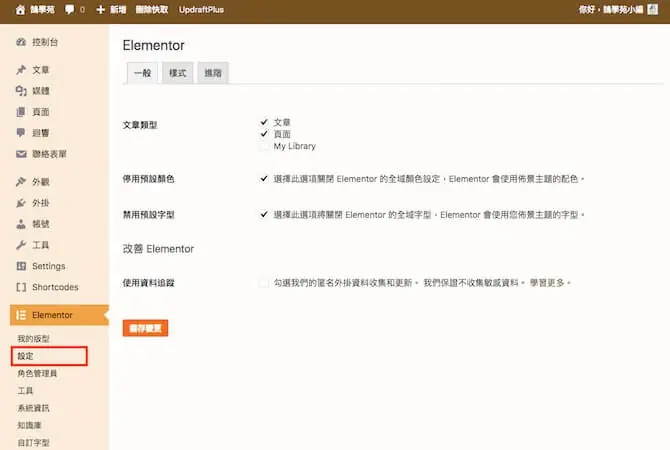
Task: Open UpdraftPlus in the admin bar
Action: [x=201, y=10]
